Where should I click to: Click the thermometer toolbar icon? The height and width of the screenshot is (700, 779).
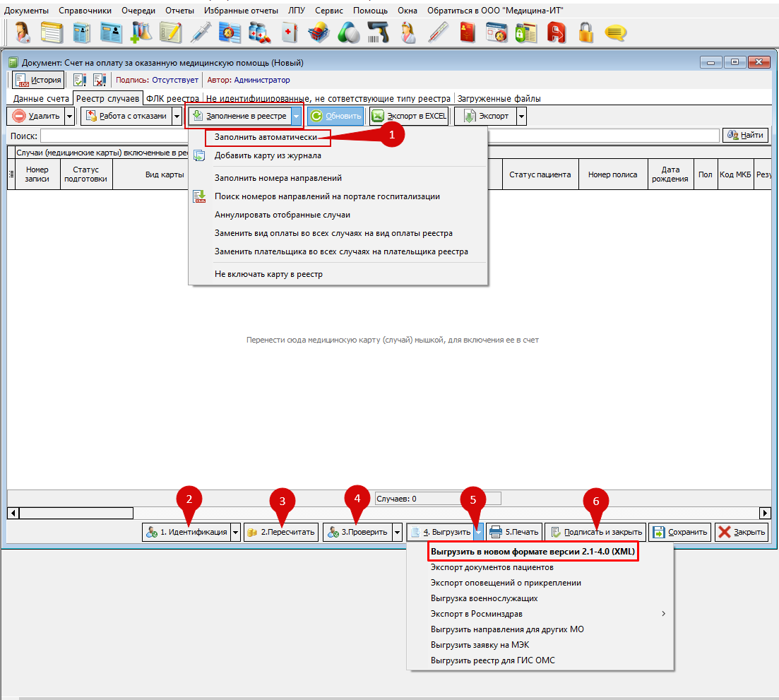[x=438, y=32]
